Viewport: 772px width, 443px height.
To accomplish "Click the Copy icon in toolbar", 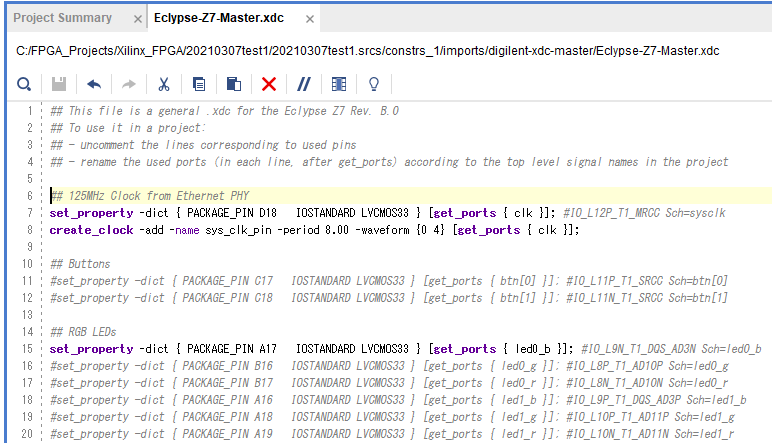I will 198,84.
